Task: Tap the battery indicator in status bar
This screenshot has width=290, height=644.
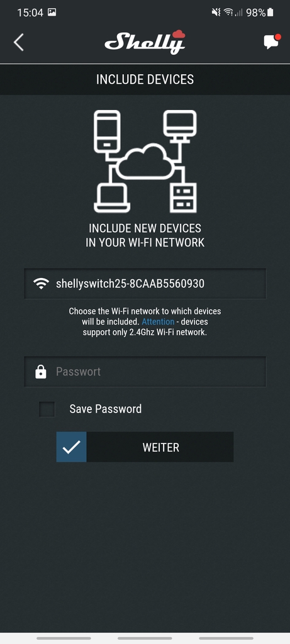Action: 270,13
